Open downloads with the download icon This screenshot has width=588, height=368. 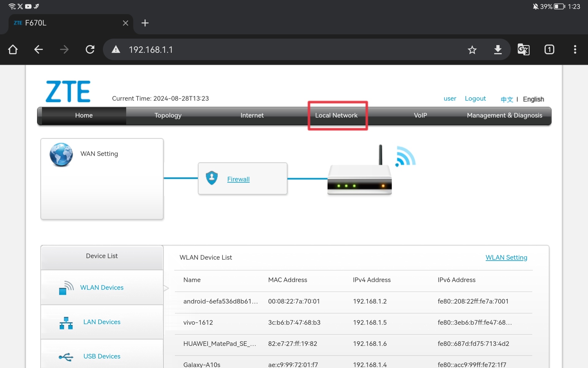point(498,50)
